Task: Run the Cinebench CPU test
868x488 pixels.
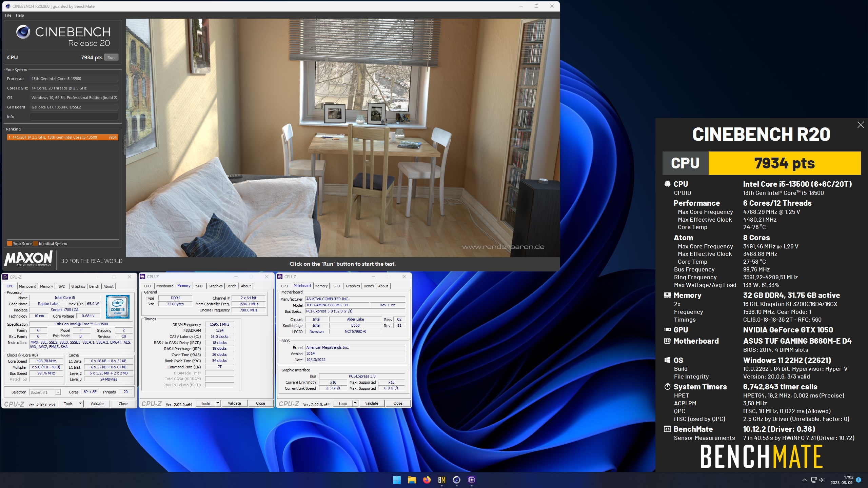Action: click(111, 58)
